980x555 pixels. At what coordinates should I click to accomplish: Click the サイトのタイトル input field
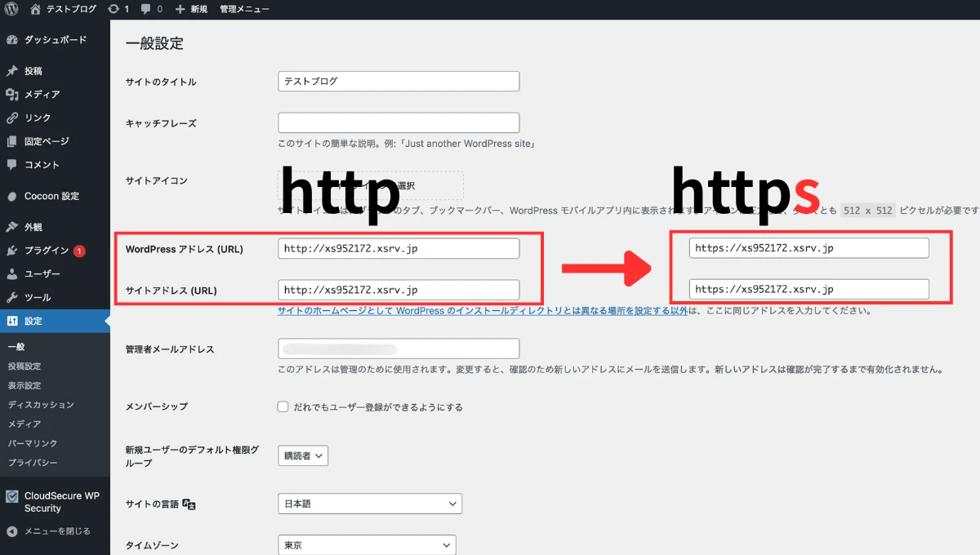[x=399, y=82]
